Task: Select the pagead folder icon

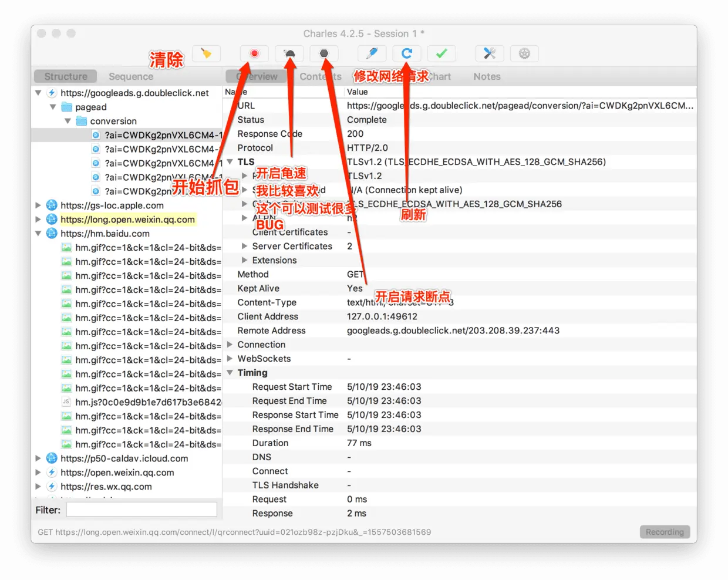Action: point(66,107)
